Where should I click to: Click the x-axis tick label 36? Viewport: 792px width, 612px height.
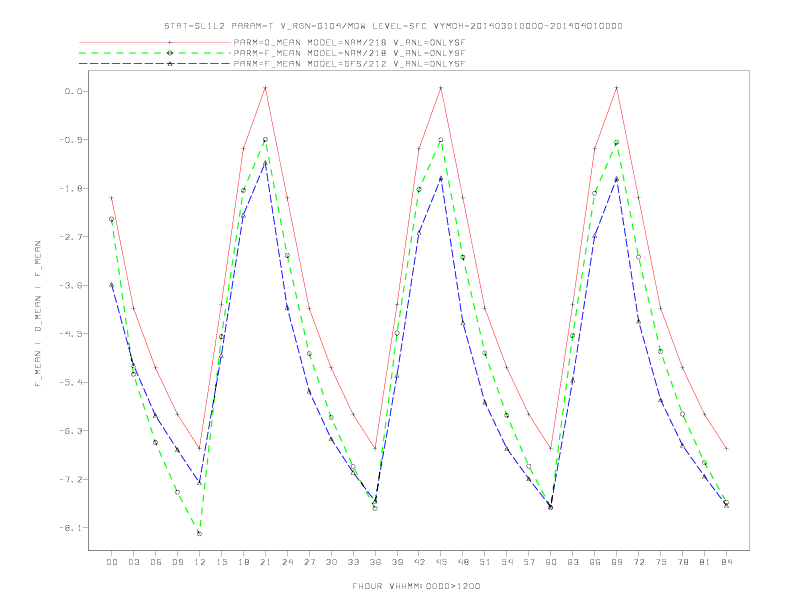coord(375,562)
